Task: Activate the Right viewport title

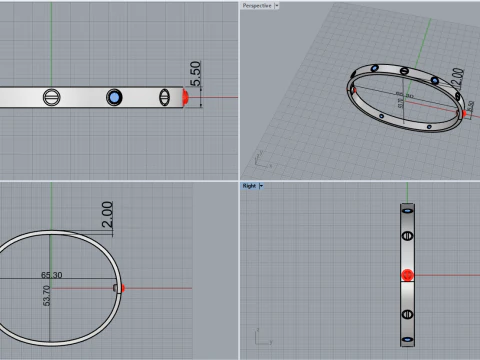Action: point(249,186)
